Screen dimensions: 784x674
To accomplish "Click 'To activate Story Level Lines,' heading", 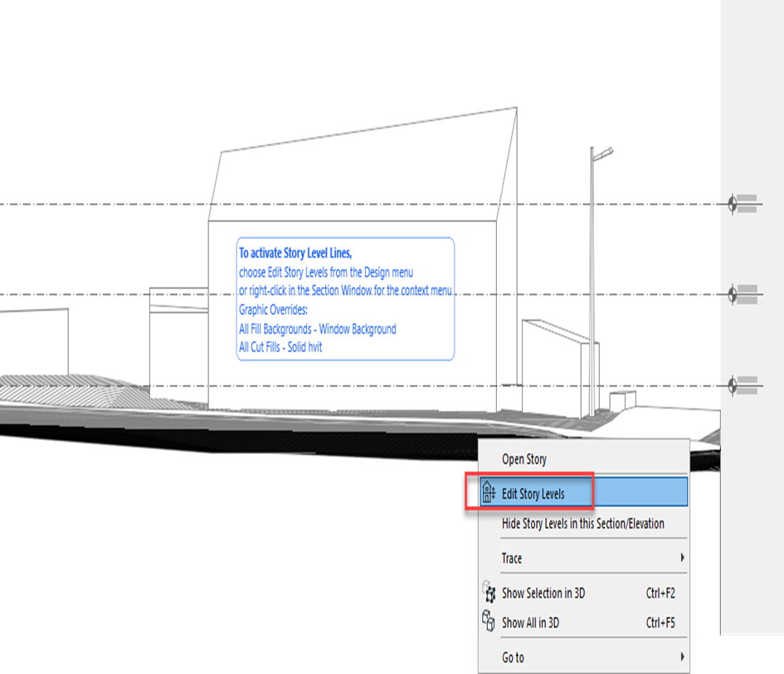I will [x=295, y=253].
